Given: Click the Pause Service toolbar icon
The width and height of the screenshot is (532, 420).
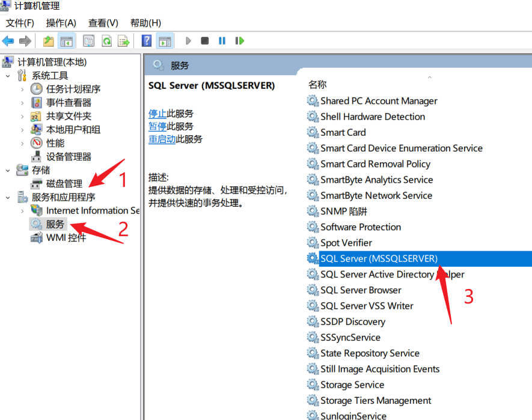Looking at the screenshot, I should (x=222, y=41).
